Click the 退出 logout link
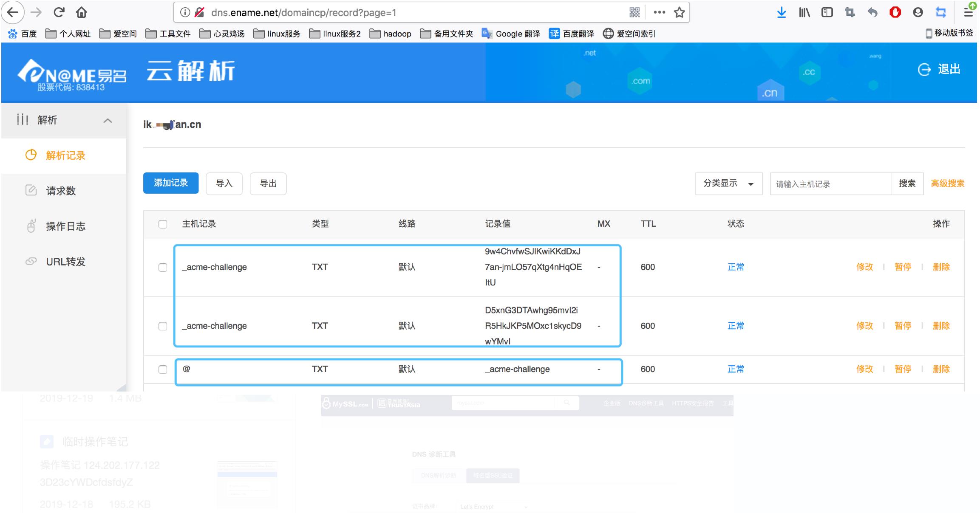This screenshot has width=980, height=513. (x=939, y=69)
